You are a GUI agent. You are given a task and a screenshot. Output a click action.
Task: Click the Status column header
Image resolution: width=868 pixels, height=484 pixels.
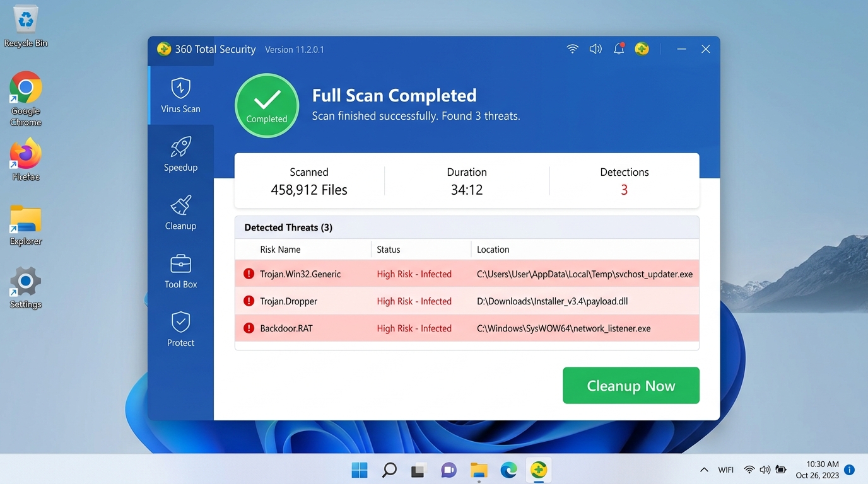388,250
